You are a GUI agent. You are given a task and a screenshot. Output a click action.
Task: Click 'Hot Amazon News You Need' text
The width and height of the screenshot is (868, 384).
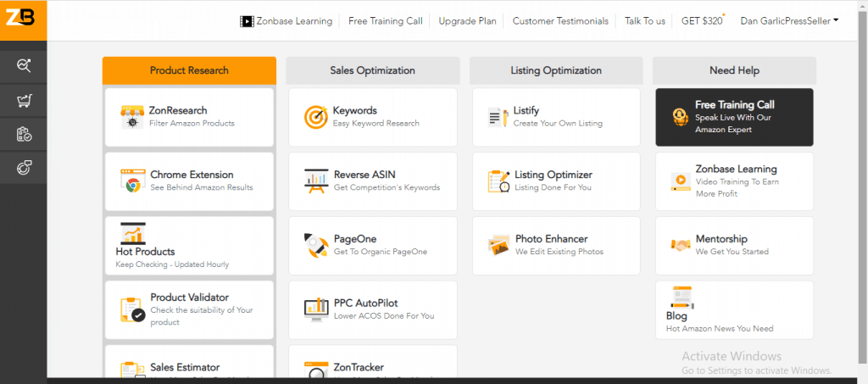[x=720, y=329]
